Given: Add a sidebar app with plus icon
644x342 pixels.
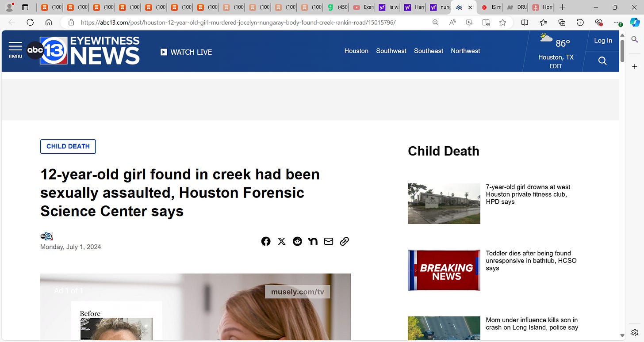Looking at the screenshot, I should pyautogui.click(x=634, y=66).
